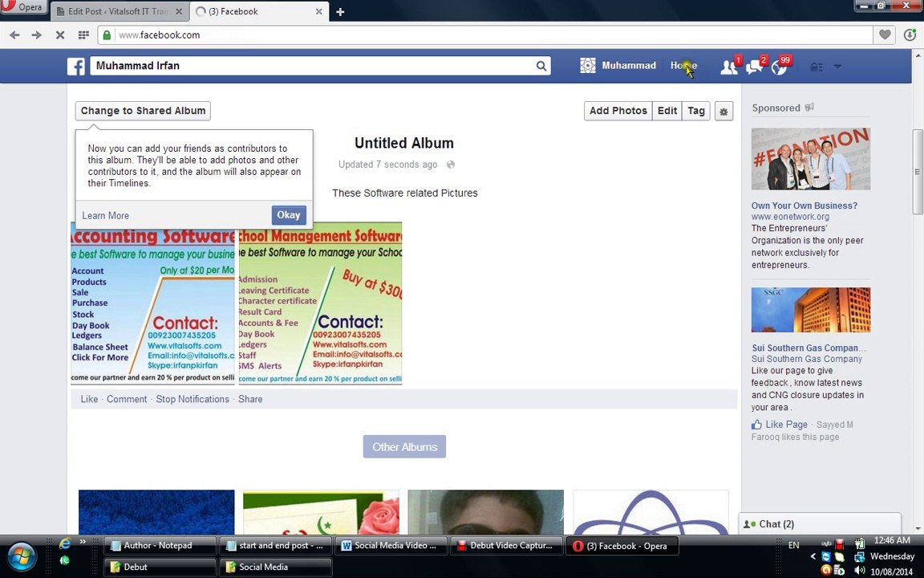Click the browser forward arrow
This screenshot has width=924, height=578.
click(37, 35)
